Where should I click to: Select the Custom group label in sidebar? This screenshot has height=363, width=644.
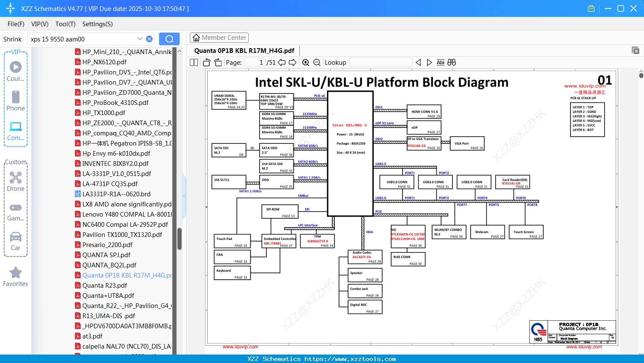click(x=16, y=162)
